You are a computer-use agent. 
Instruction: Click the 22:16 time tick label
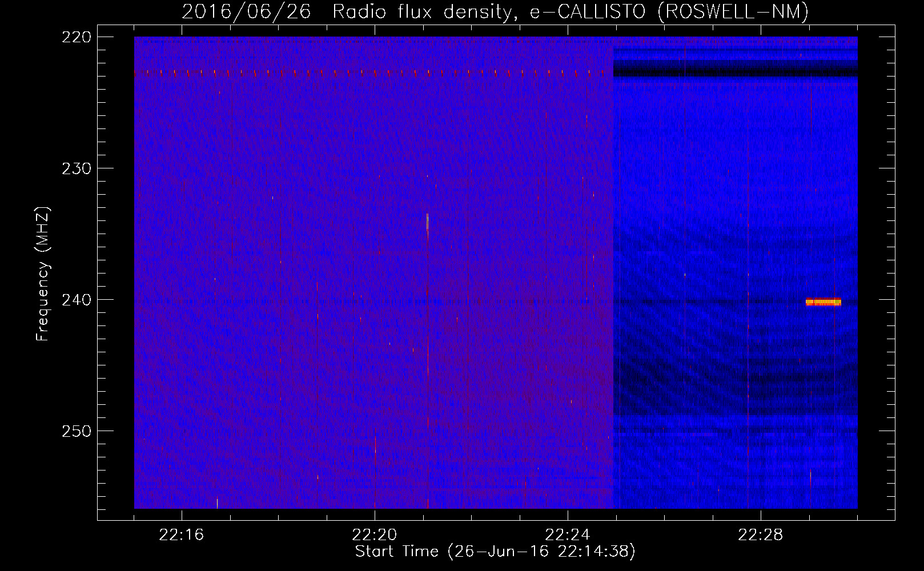182,535
